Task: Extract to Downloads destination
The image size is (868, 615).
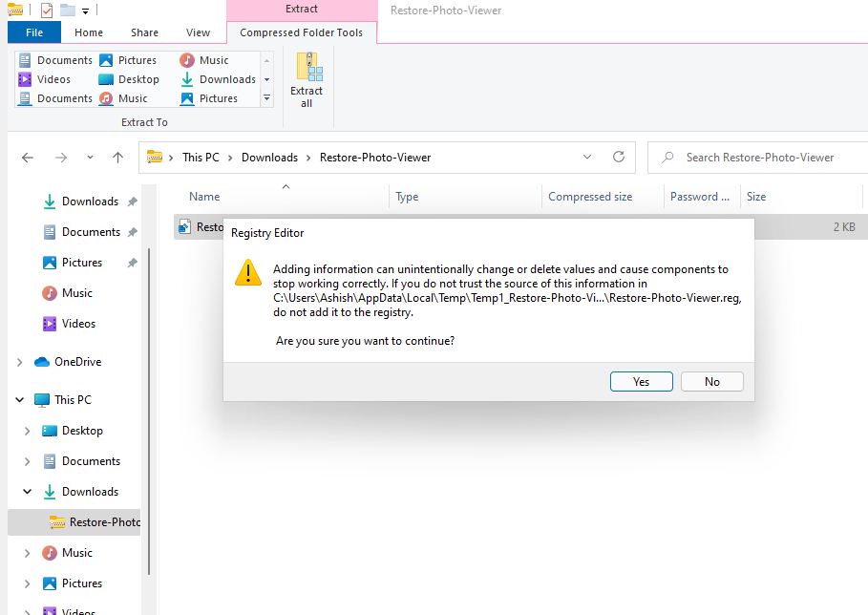Action: (218, 79)
